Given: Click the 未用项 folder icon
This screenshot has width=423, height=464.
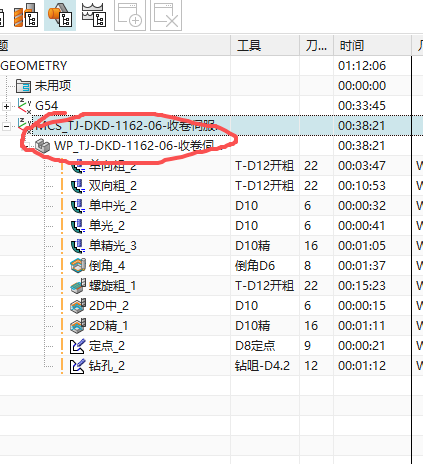Looking at the screenshot, I should click(x=24, y=86).
